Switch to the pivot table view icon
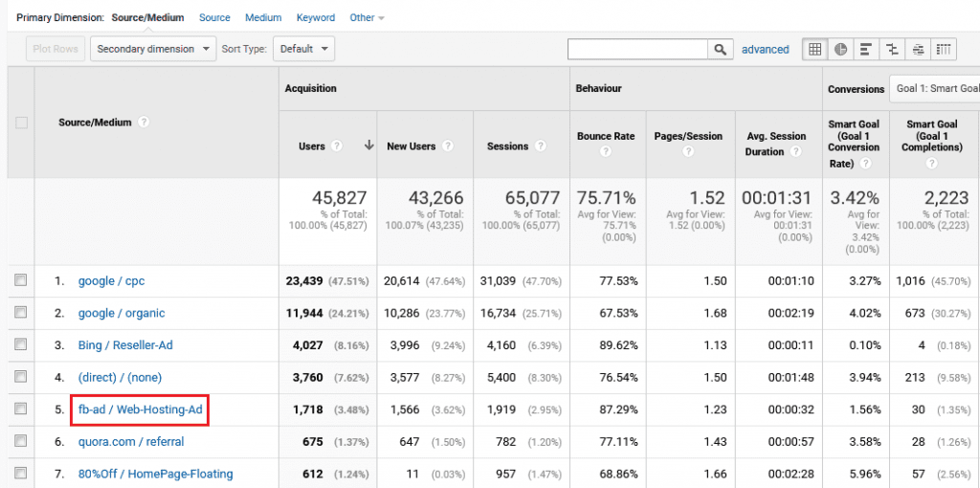Image resolution: width=980 pixels, height=488 pixels. click(944, 50)
